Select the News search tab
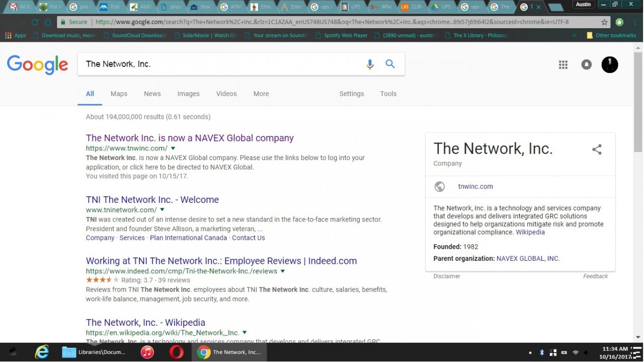 152,94
